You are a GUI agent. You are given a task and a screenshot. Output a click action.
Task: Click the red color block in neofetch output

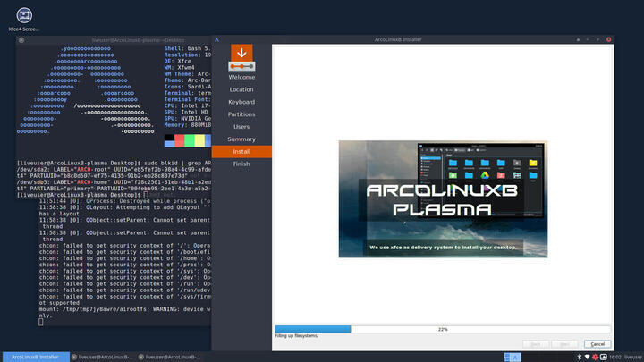coord(179,141)
